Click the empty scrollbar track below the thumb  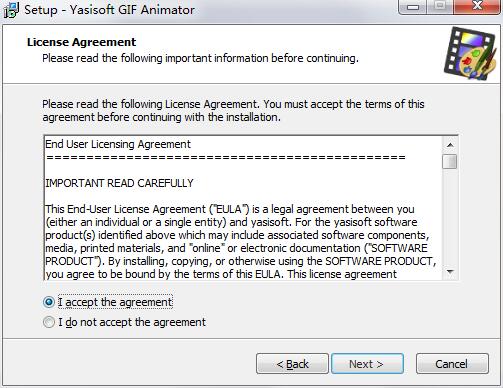click(450, 217)
